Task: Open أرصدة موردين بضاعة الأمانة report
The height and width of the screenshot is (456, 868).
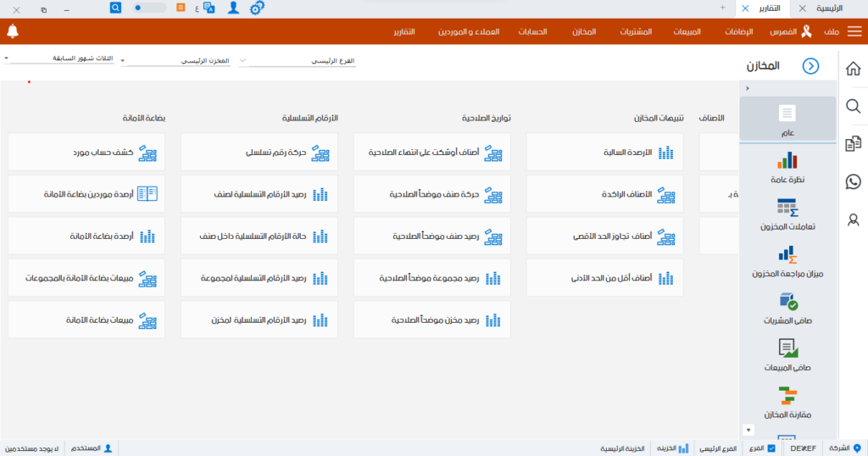Action: pos(86,194)
